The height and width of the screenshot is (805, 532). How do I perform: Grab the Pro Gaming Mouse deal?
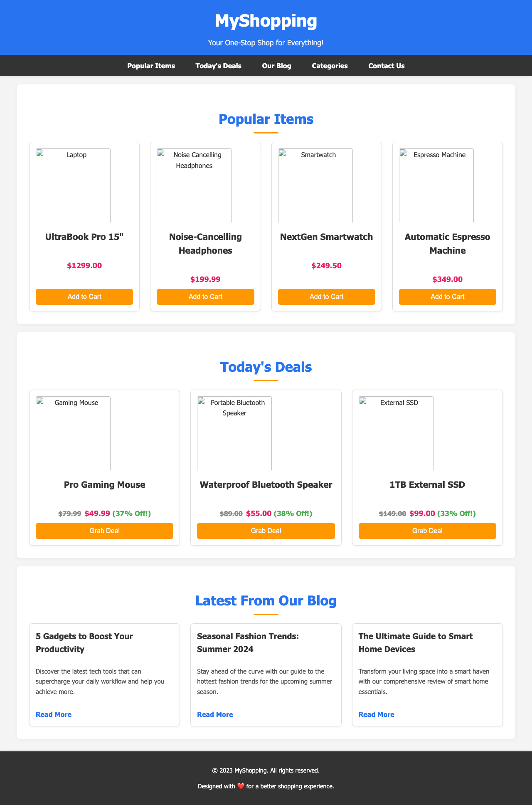pos(104,531)
